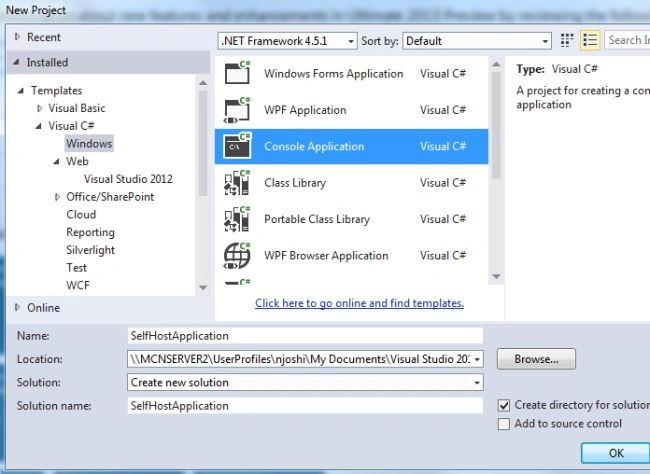
Task: Select the WCF template category
Action: point(78,285)
